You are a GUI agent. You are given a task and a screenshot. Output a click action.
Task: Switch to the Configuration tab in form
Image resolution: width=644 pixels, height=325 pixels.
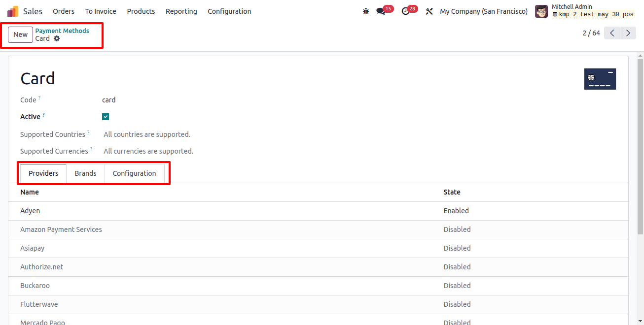[134, 173]
